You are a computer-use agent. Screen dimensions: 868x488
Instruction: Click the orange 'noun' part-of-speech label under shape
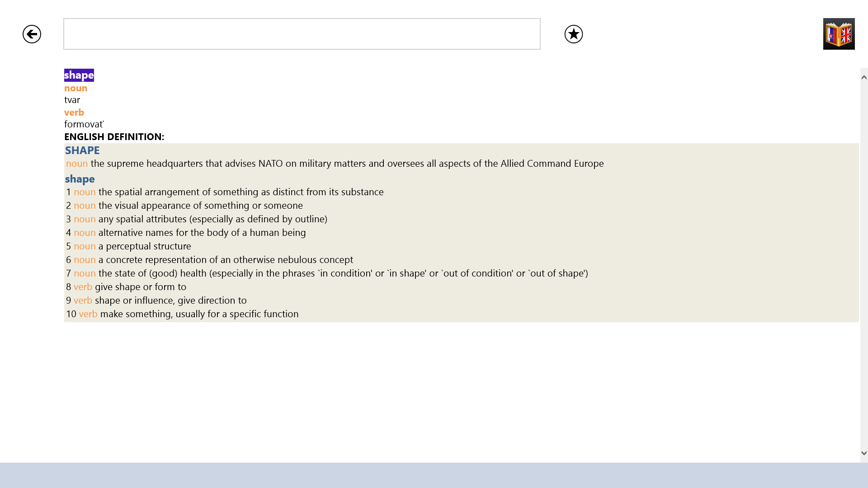click(76, 88)
